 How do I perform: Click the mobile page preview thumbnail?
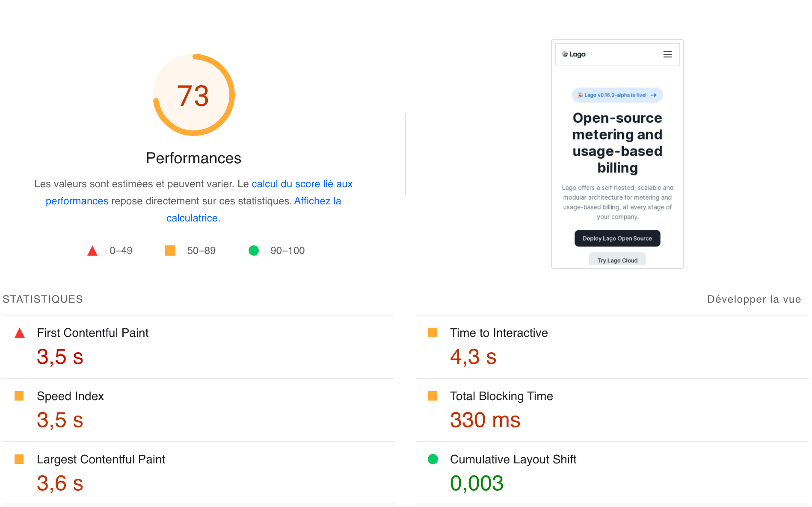coord(617,154)
